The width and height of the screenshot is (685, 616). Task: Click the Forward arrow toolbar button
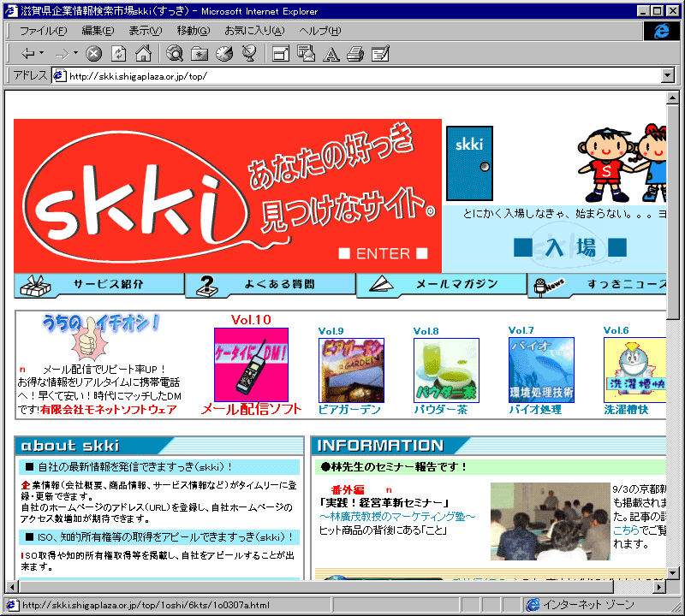click(62, 54)
